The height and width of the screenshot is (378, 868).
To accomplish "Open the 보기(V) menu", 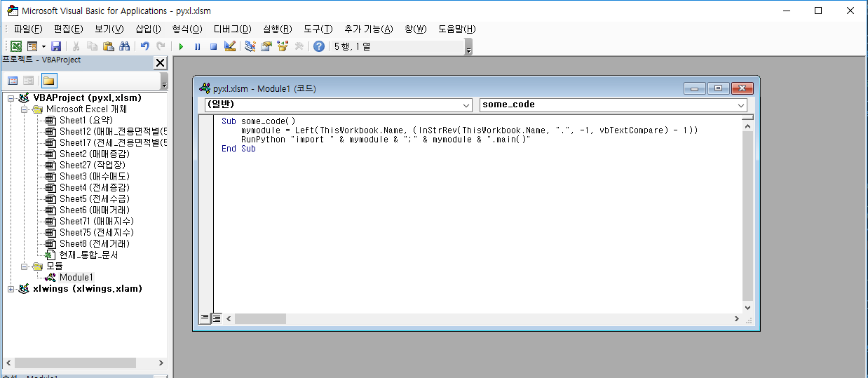I will coord(109,29).
